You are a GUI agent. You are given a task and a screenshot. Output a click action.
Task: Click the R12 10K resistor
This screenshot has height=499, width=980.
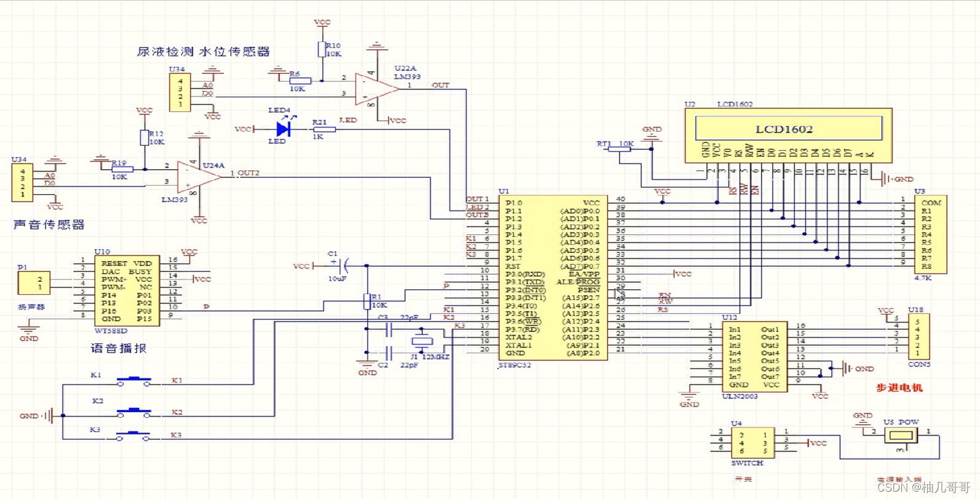pos(144,138)
